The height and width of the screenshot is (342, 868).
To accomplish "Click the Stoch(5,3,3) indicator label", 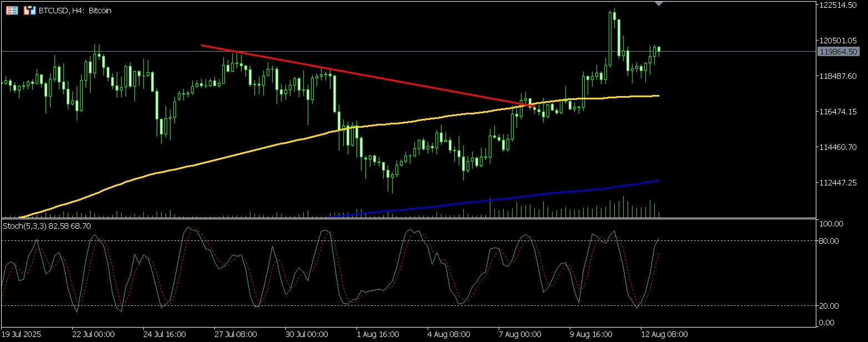I will [x=47, y=226].
